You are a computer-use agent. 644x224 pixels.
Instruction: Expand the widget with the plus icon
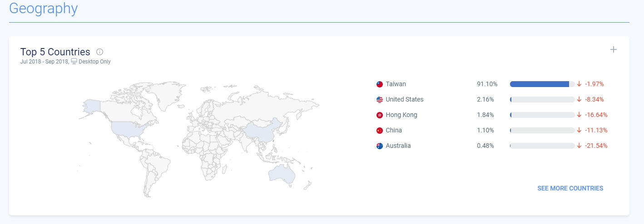613,49
